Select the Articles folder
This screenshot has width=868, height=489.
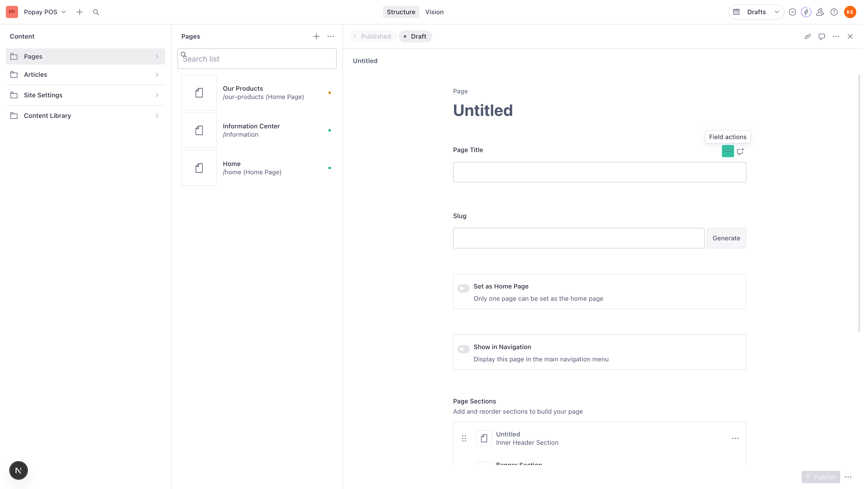[86, 75]
